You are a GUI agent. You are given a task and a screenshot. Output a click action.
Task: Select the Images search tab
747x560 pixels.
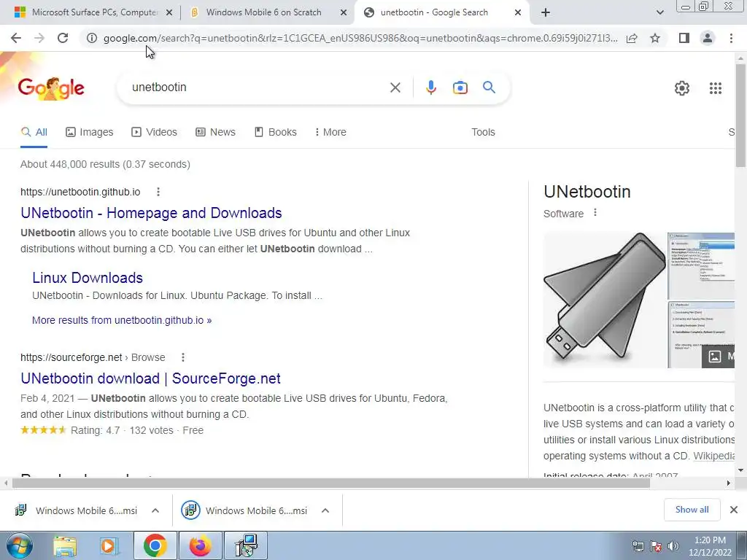point(90,132)
